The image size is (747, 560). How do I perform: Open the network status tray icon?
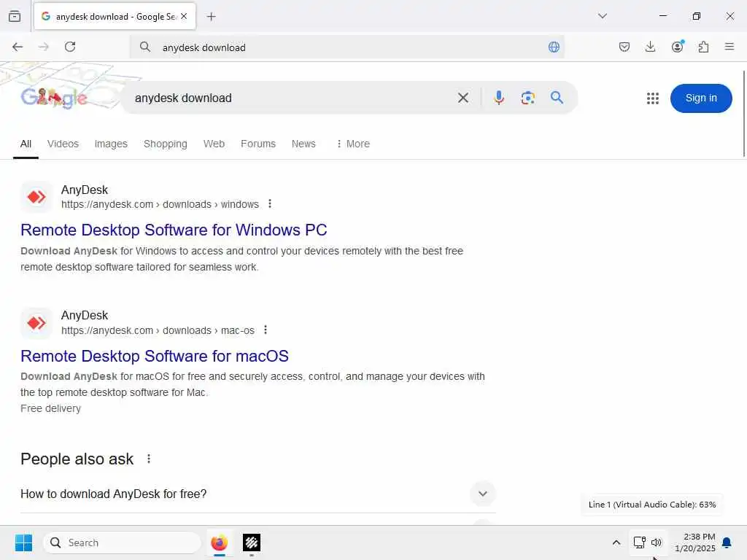click(639, 542)
